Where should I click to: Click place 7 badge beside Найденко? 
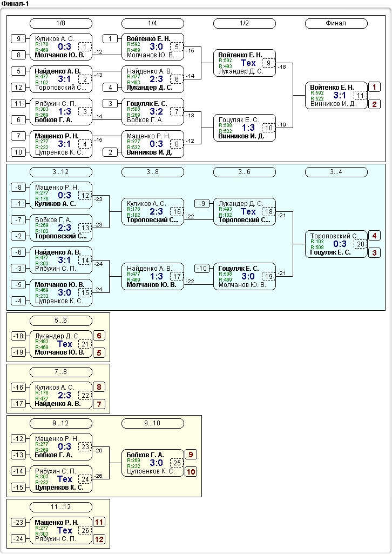(x=99, y=404)
